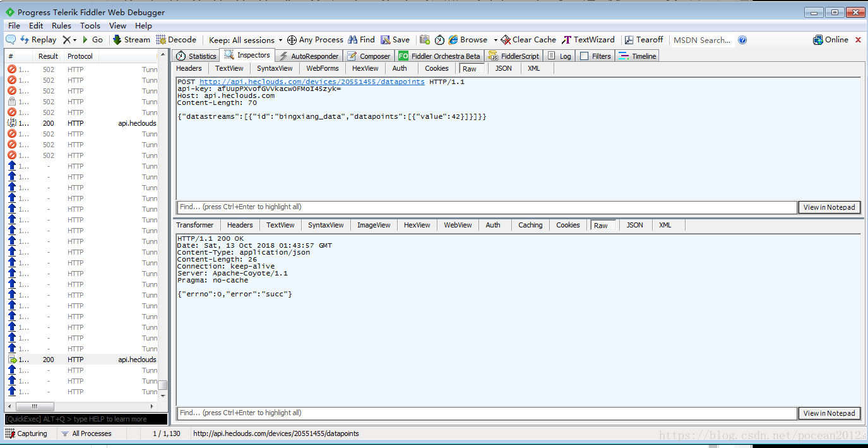Screen dimensions: 868x448
Task: Close the toolbar with red X
Action: click(858, 40)
